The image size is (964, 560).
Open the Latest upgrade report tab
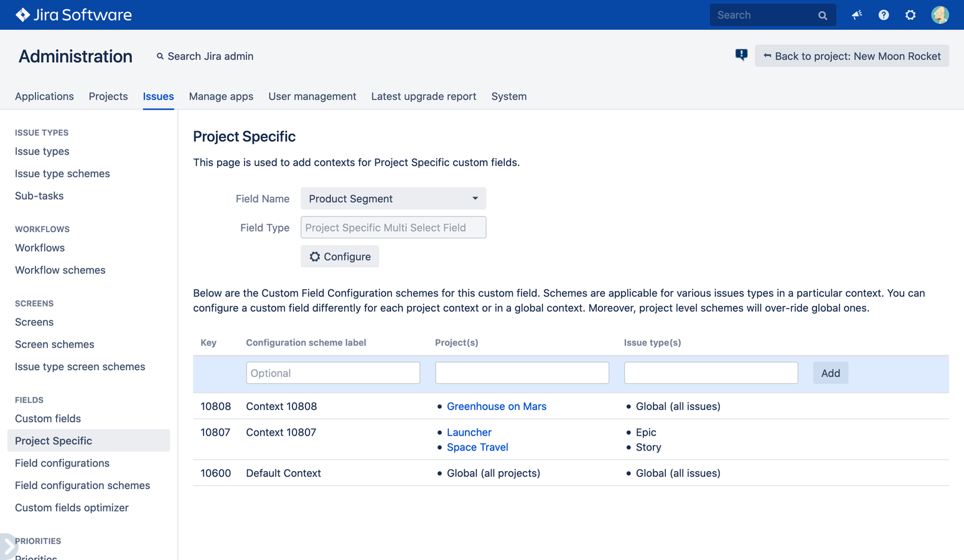(424, 96)
